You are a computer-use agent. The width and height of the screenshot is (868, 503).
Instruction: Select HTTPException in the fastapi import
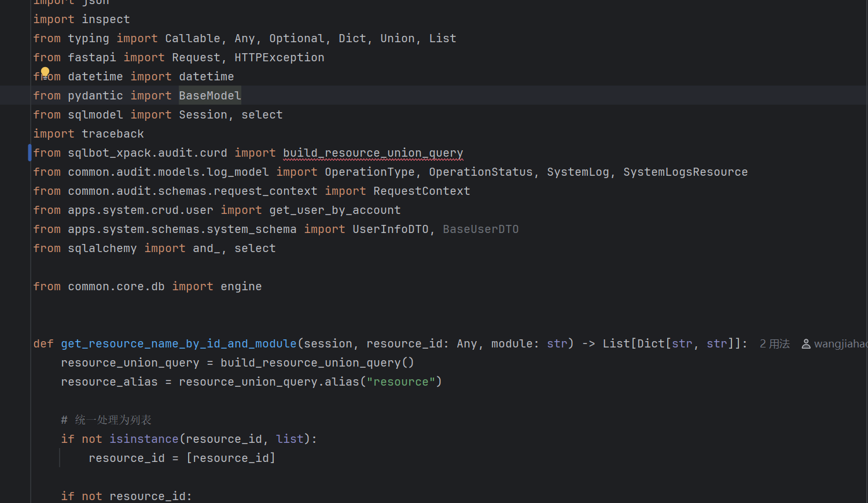tap(279, 58)
